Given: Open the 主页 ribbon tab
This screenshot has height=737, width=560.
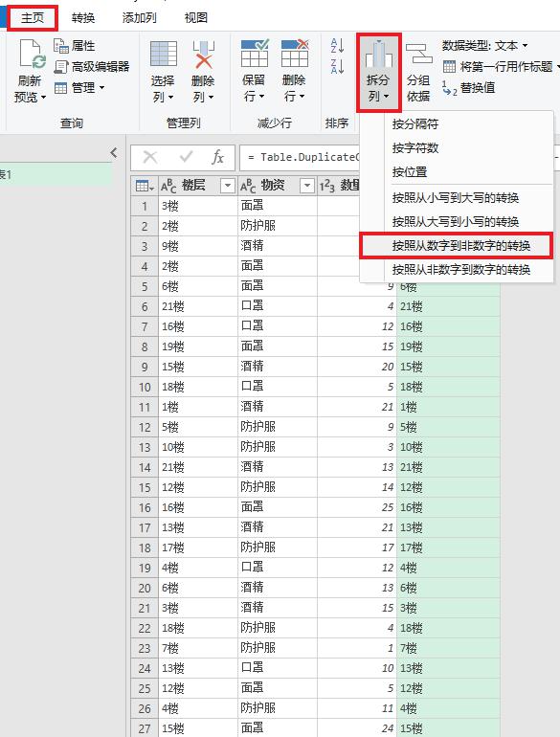Looking at the screenshot, I should [x=33, y=18].
